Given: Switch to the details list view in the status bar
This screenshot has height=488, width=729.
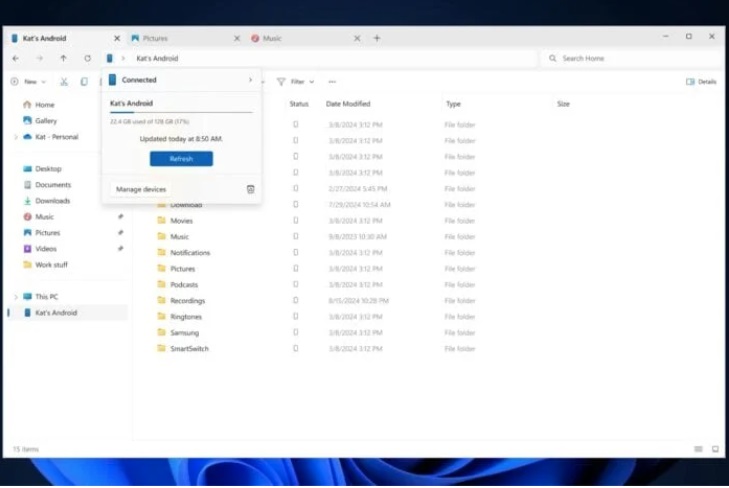Looking at the screenshot, I should pyautogui.click(x=699, y=450).
